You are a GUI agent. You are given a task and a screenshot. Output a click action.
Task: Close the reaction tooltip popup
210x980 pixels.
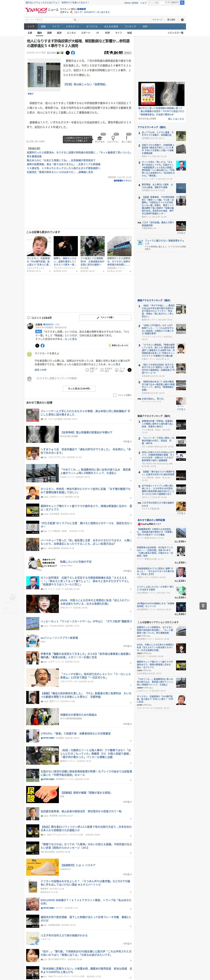[91, 138]
